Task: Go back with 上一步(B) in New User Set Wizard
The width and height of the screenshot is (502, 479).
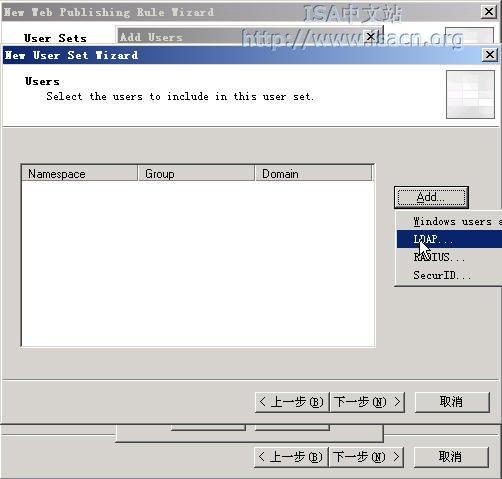Action: coord(292,402)
